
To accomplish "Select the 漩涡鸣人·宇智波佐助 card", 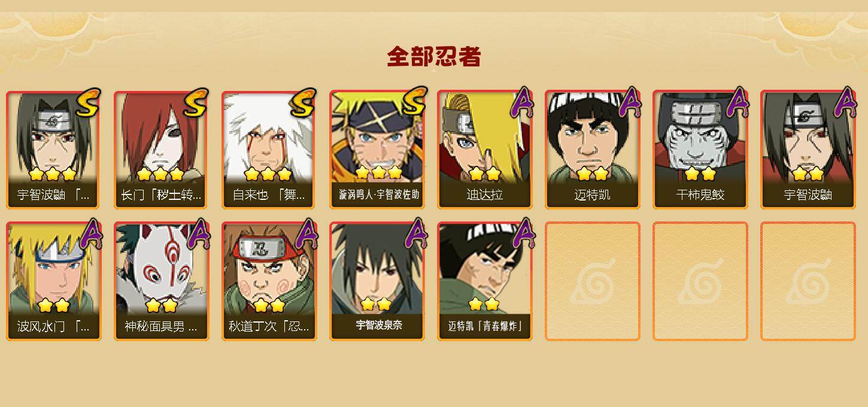I will pos(377,150).
